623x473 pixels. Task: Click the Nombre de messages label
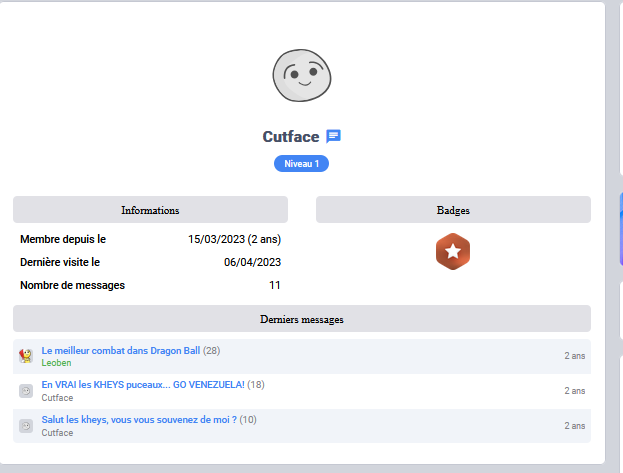[72, 285]
